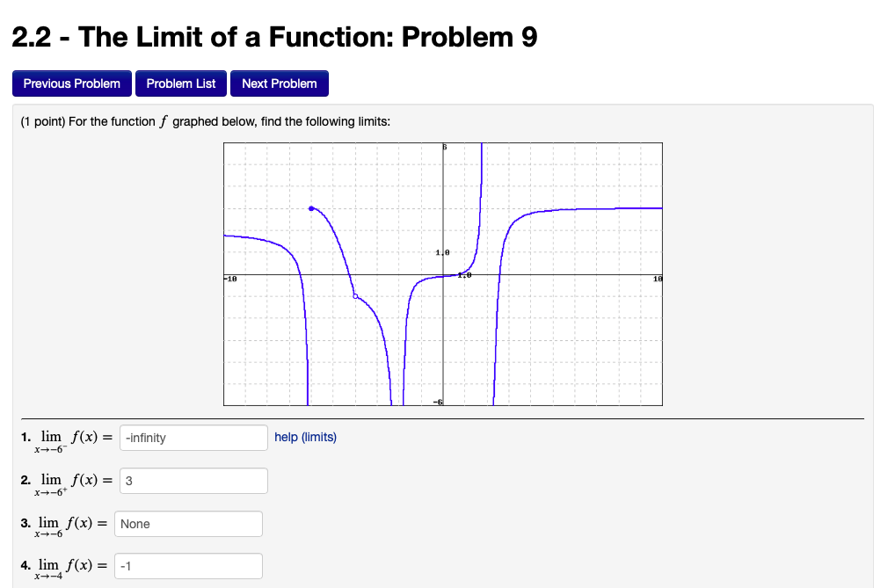Click the limit label for x approaching -4
This screenshot has height=588, width=895.
[48, 565]
